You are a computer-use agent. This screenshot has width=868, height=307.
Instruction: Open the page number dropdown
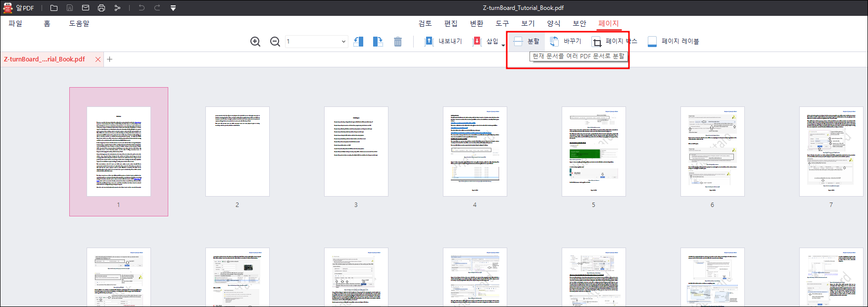click(343, 42)
